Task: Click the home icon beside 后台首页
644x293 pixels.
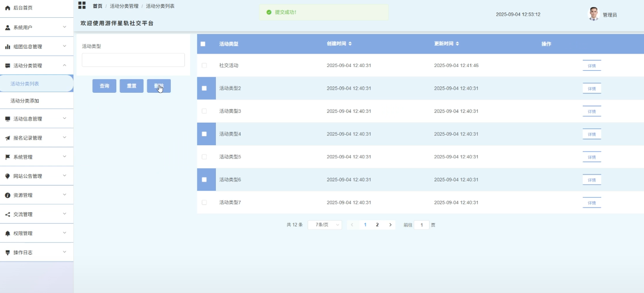Action: click(8, 8)
